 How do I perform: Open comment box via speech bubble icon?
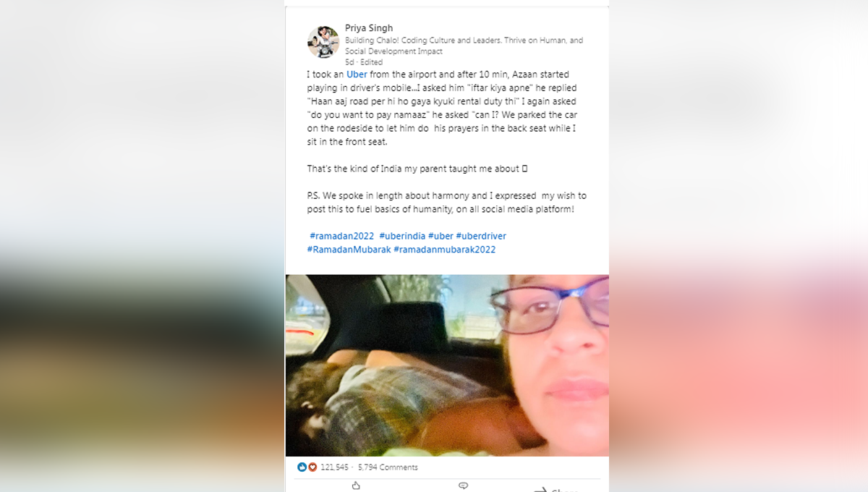click(x=464, y=486)
